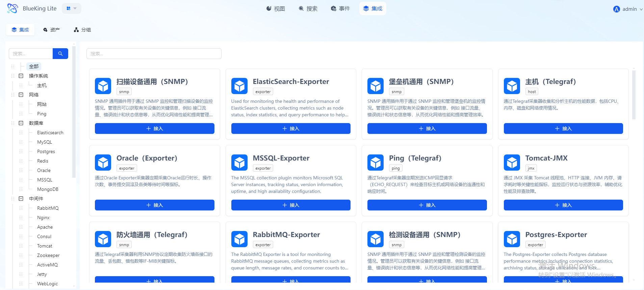Select 主机 in the category tree

[42, 85]
